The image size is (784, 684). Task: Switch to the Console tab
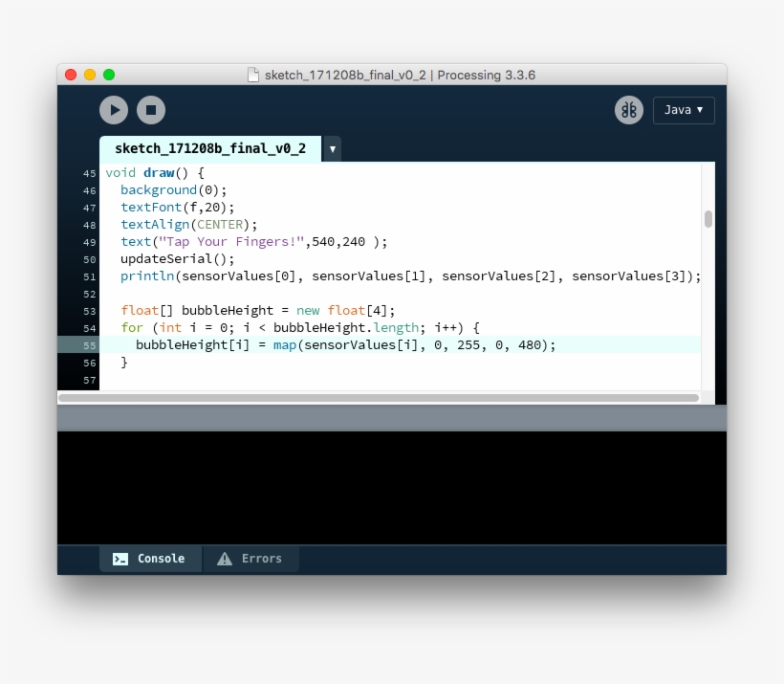coord(160,558)
